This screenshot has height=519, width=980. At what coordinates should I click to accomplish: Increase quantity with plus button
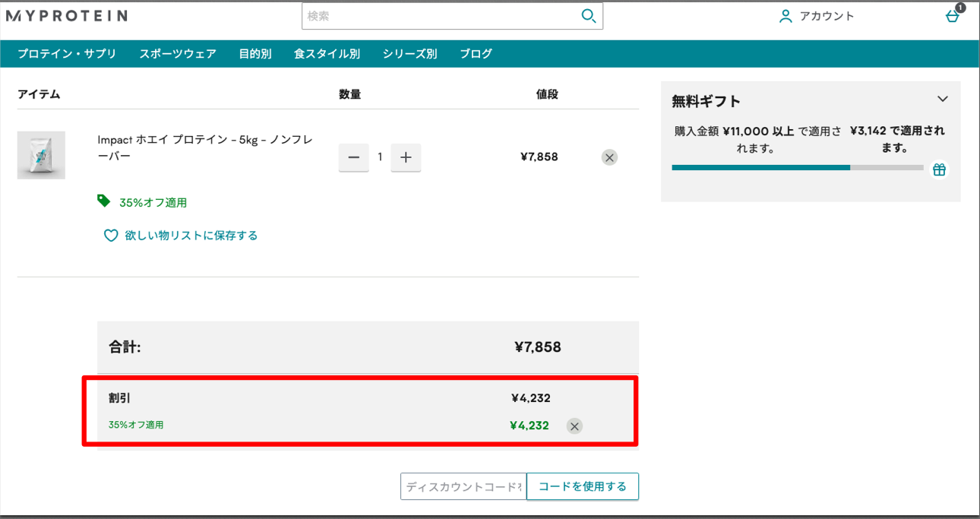click(x=406, y=157)
